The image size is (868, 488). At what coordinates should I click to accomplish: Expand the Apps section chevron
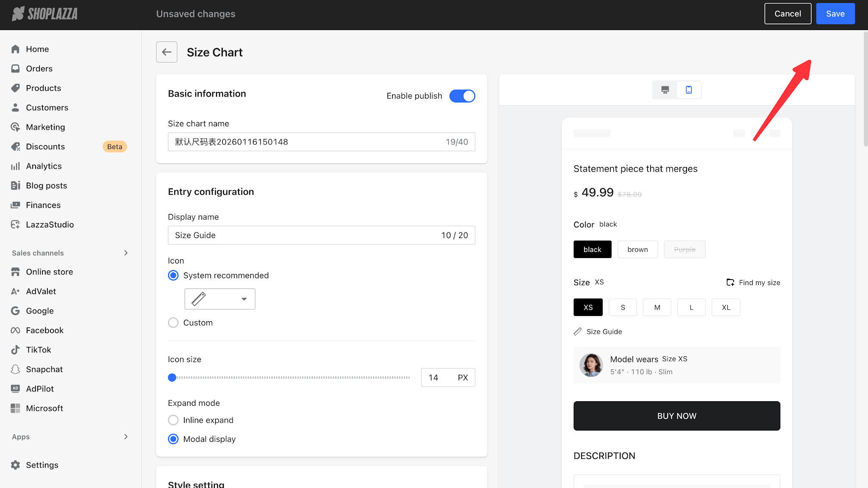[126, 437]
